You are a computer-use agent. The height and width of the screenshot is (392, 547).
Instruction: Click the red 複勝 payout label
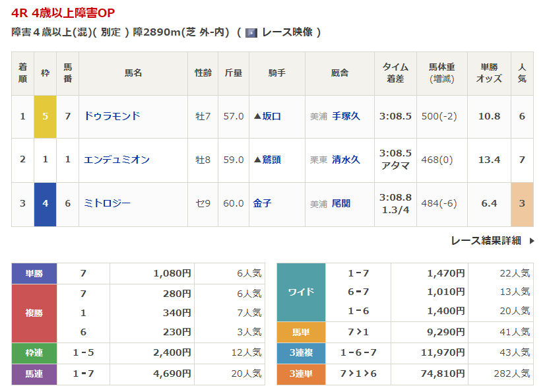pos(34,313)
